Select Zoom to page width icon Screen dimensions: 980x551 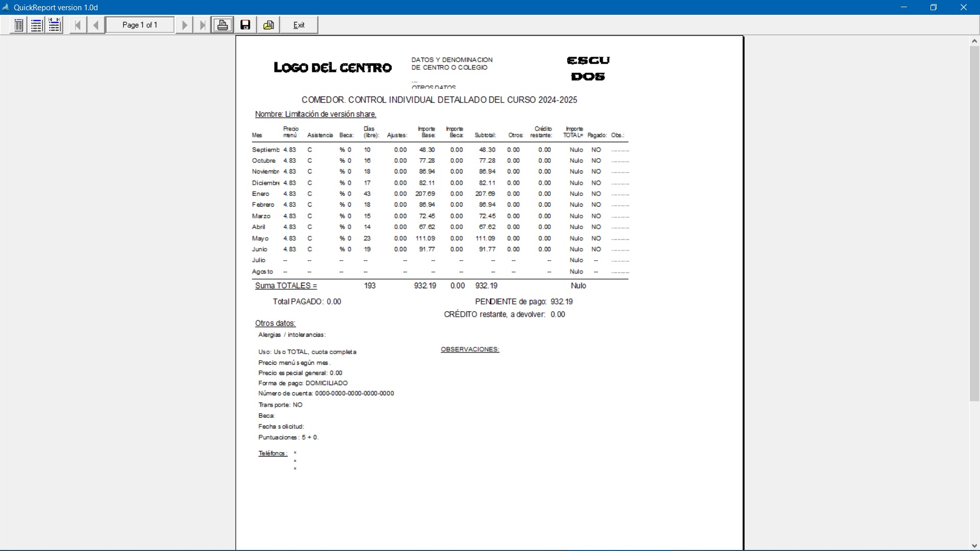coord(54,25)
